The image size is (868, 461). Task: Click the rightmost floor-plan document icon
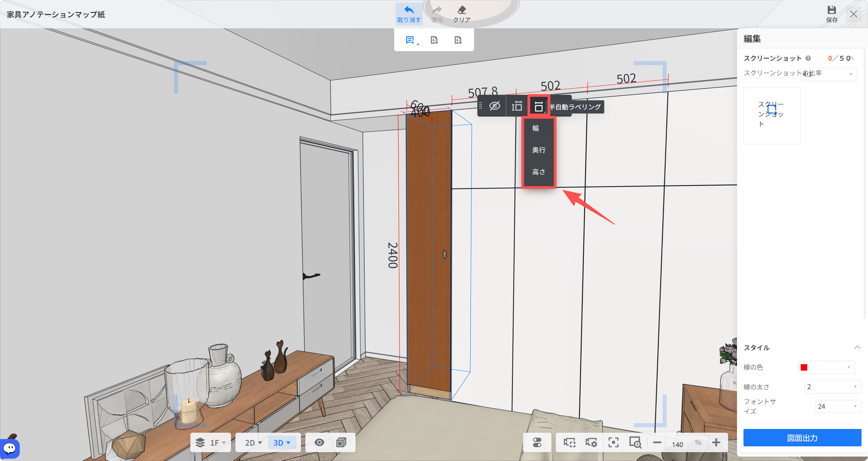coord(458,40)
